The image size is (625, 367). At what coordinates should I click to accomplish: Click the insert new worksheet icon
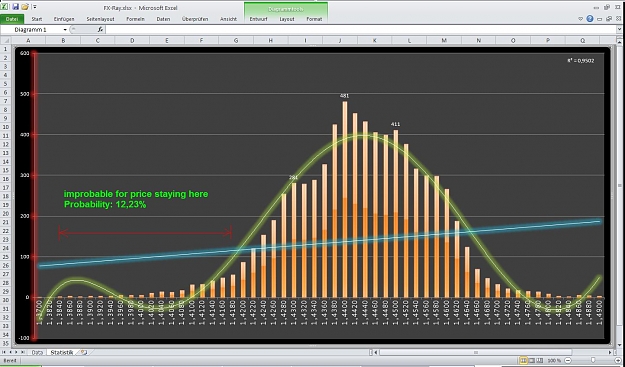pos(83,353)
